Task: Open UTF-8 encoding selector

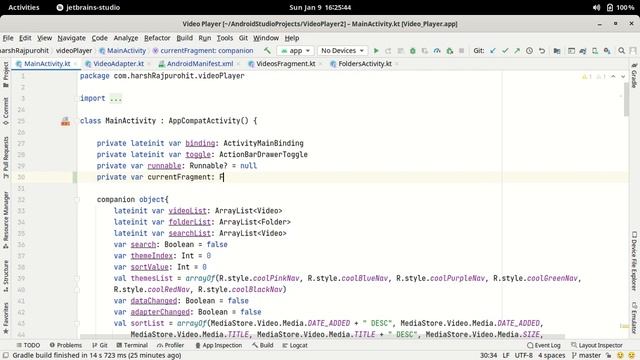Action: point(524,355)
